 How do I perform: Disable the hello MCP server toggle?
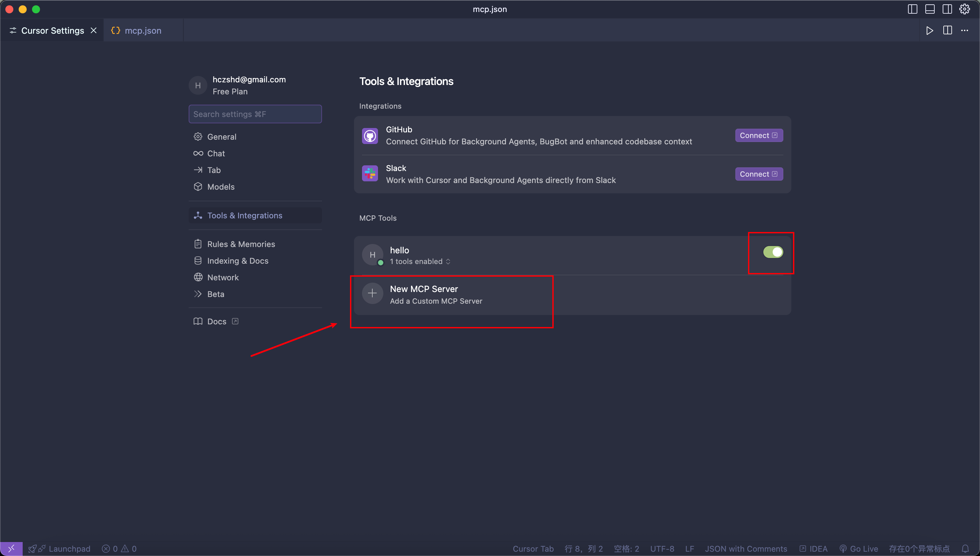click(x=773, y=252)
